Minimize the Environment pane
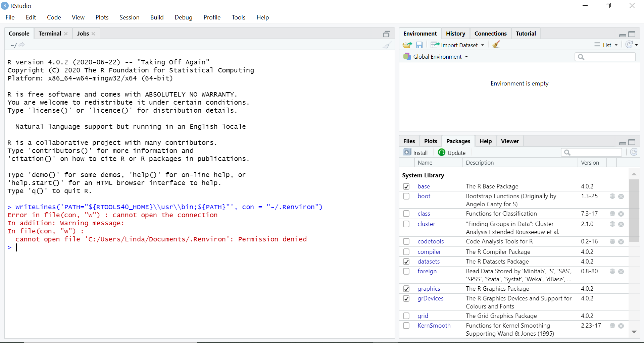The image size is (644, 343). point(623,35)
